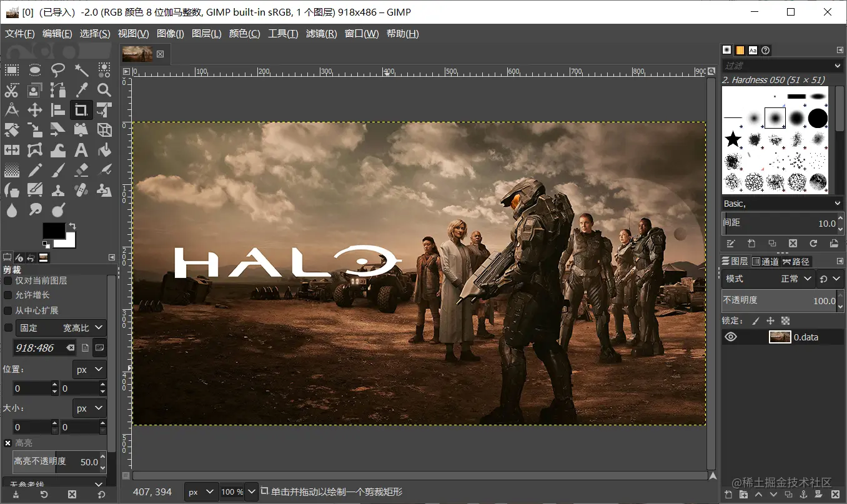Swap foreground and background colors
The image size is (847, 504).
tap(72, 225)
